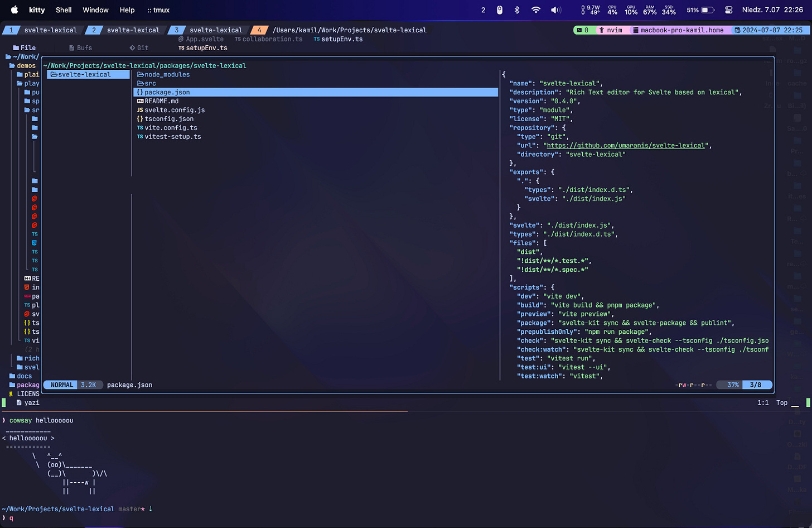Click the HTML5 icon of the in tree row

[x=27, y=287]
